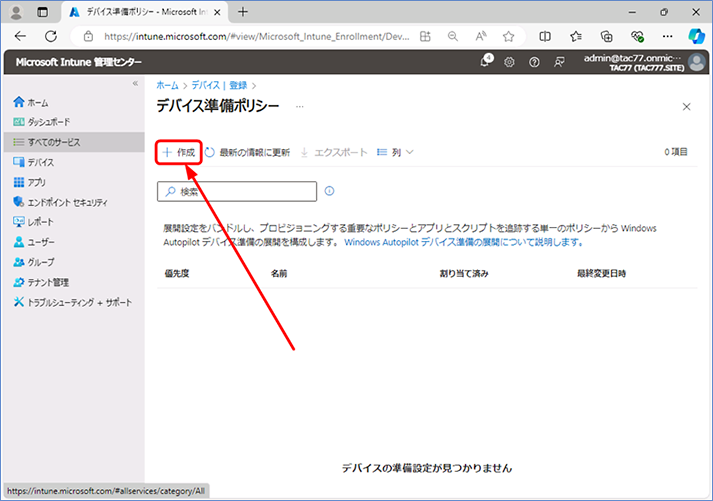This screenshot has width=713, height=501.
Task: Open the admin account avatar menu
Action: [697, 62]
